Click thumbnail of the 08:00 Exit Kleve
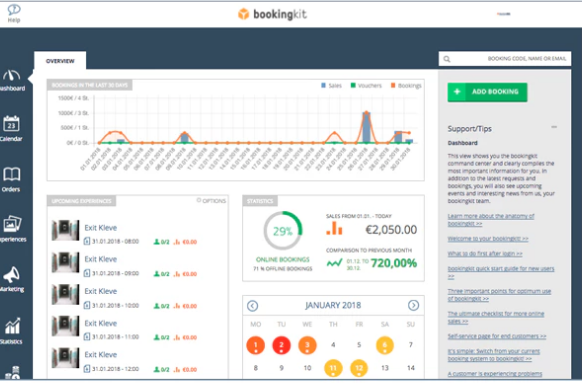This screenshot has height=383, width=582. (x=65, y=230)
